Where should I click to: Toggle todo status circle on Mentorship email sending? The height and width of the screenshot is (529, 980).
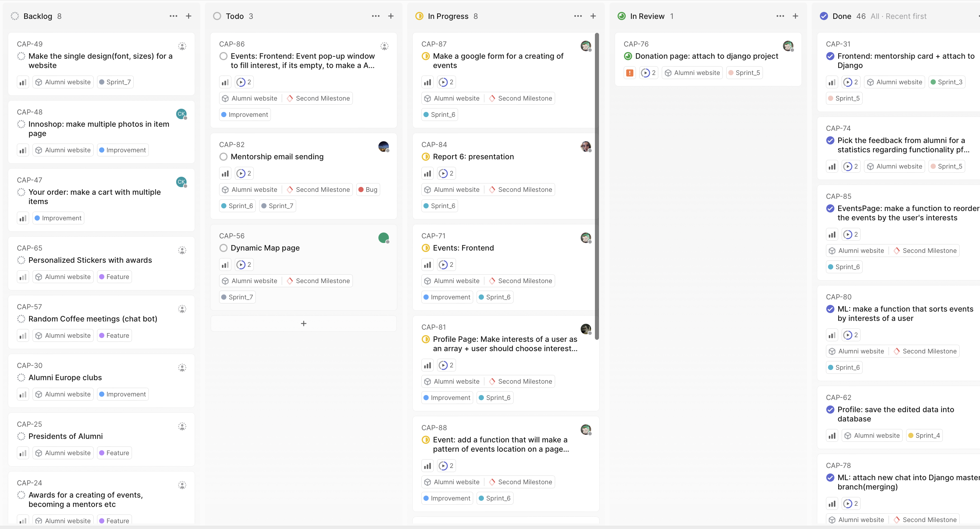224,157
